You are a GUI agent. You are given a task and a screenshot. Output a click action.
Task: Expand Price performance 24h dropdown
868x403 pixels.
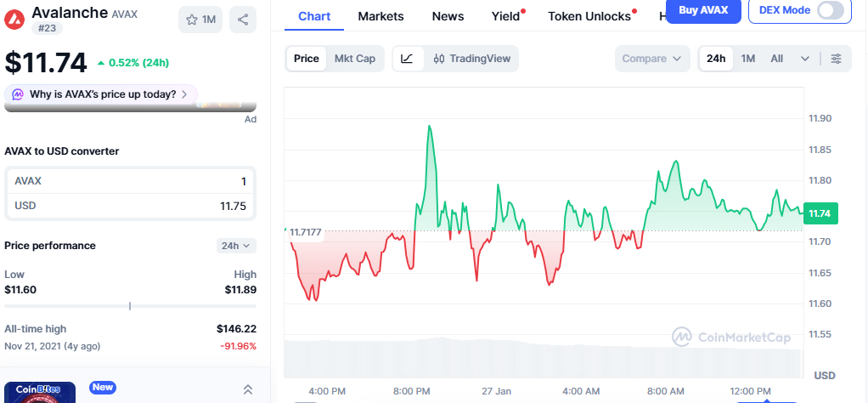point(236,246)
